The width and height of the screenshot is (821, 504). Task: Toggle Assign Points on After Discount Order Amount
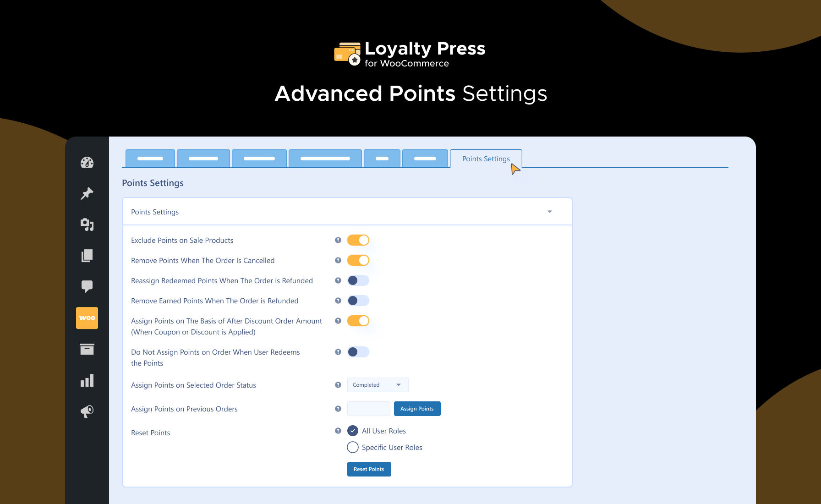(x=358, y=321)
